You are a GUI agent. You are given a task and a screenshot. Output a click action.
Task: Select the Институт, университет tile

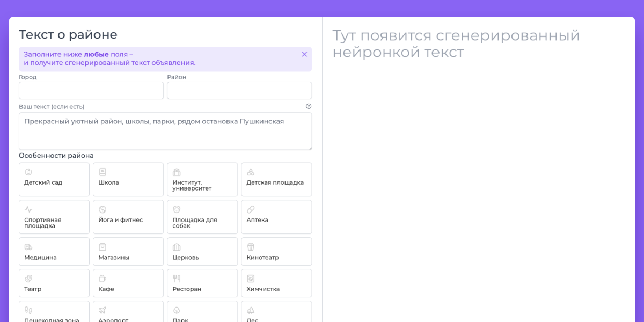(202, 179)
